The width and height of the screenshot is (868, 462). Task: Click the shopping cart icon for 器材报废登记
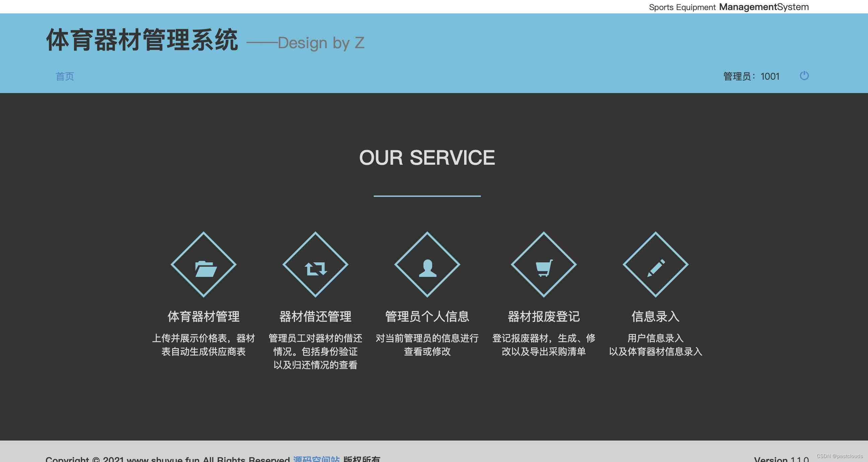(x=543, y=268)
